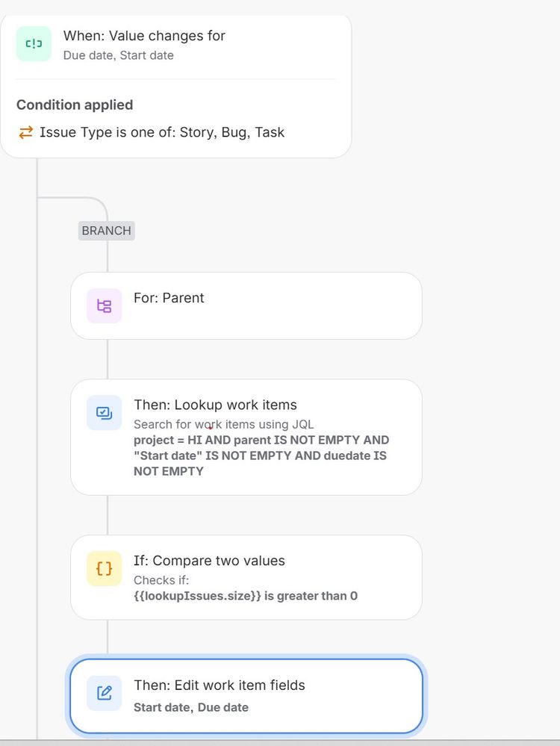Image resolution: width=560 pixels, height=746 pixels.
Task: Open the Edit work item fields action
Action: click(x=246, y=693)
